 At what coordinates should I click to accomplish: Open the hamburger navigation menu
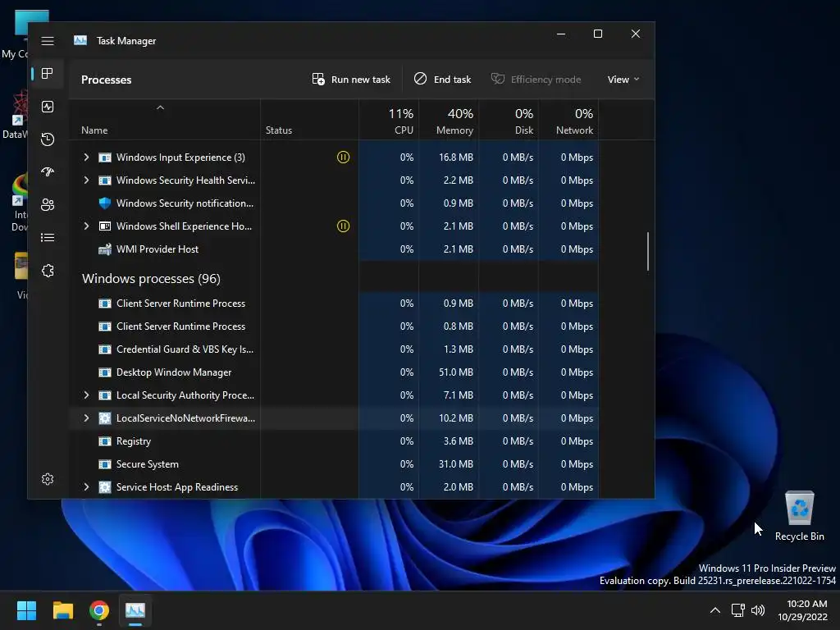click(48, 41)
